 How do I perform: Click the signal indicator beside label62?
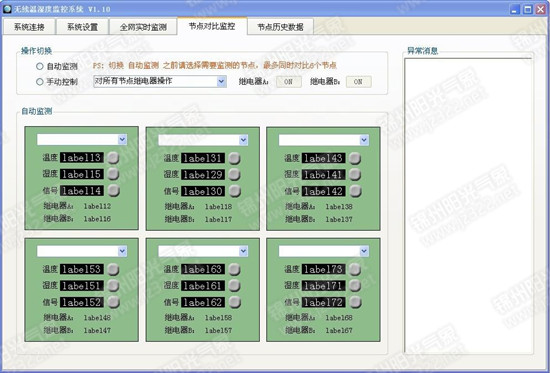coord(234,302)
